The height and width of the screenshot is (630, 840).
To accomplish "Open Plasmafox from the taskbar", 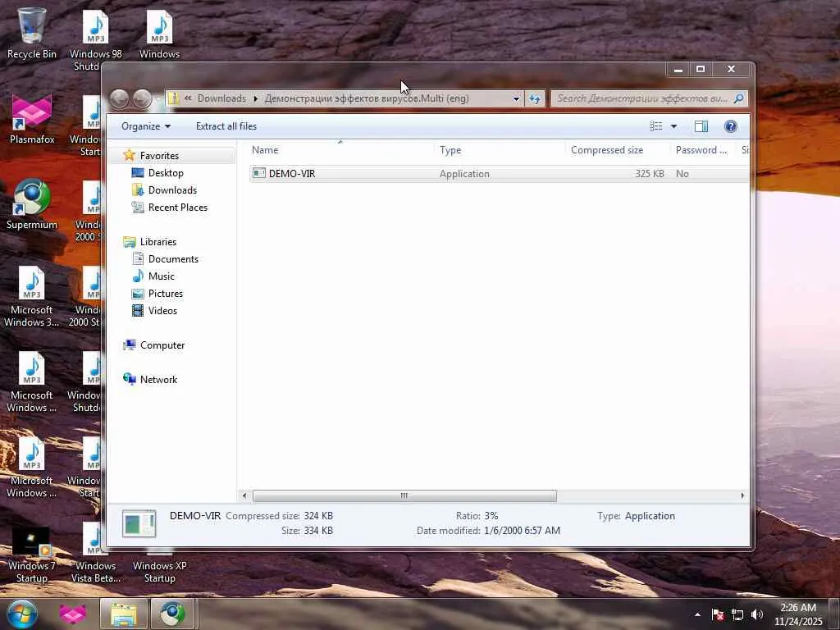I will point(73,614).
